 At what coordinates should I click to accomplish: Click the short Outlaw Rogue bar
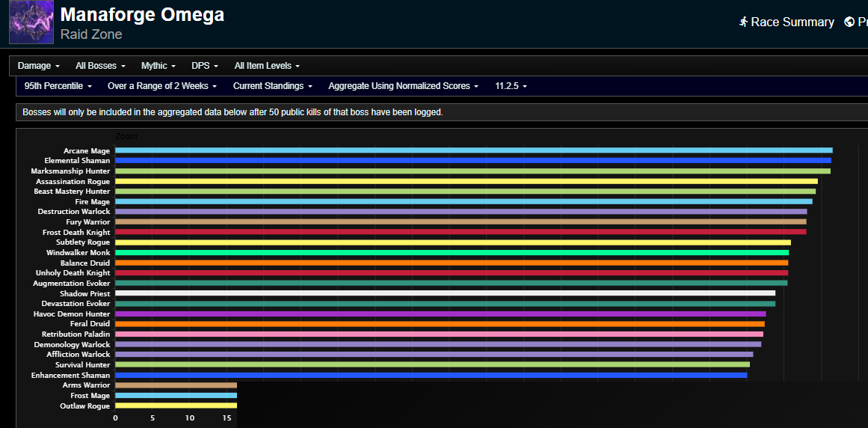click(176, 406)
